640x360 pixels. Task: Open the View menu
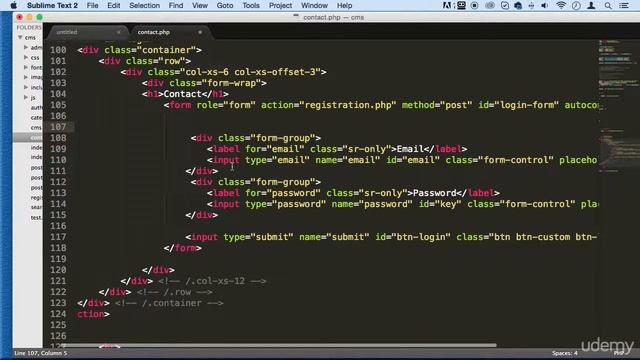[200, 6]
